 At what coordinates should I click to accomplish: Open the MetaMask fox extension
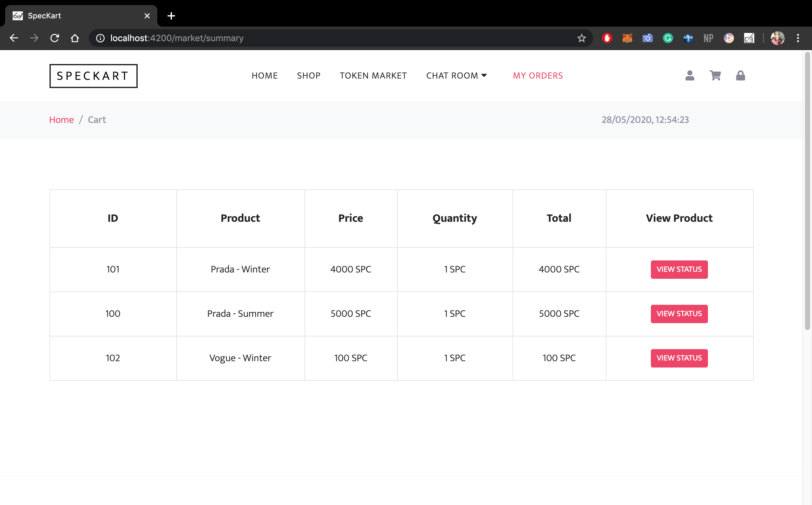[627, 38]
